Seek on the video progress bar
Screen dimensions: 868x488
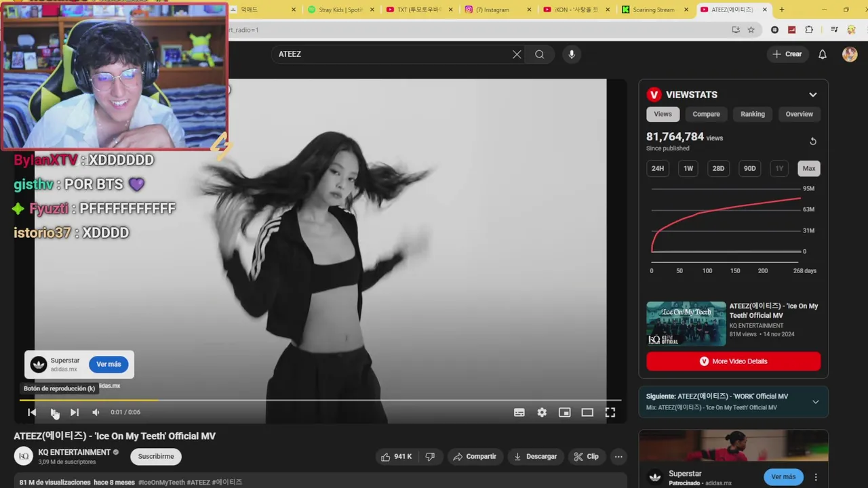[x=320, y=400]
